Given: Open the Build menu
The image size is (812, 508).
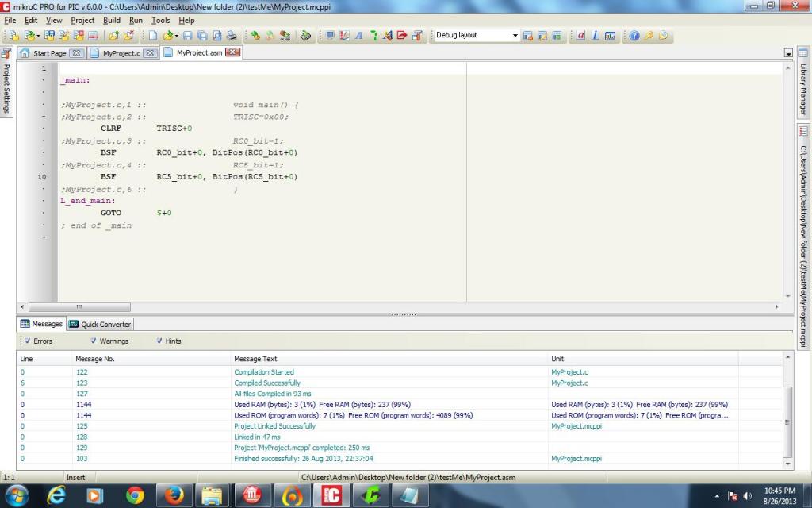Looking at the screenshot, I should (x=112, y=20).
